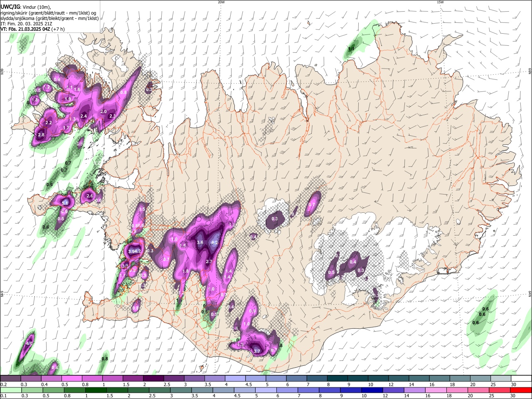
Task: Pick the darkest purple 2 swatch, upper legend
Action: (x=153, y=378)
